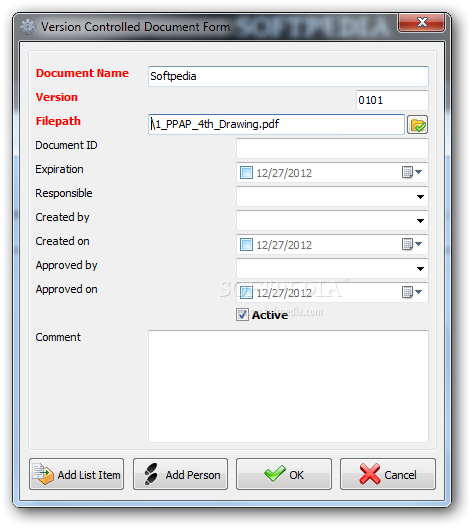Click inside the Comment text area
The width and height of the screenshot is (472, 528).
(x=288, y=386)
